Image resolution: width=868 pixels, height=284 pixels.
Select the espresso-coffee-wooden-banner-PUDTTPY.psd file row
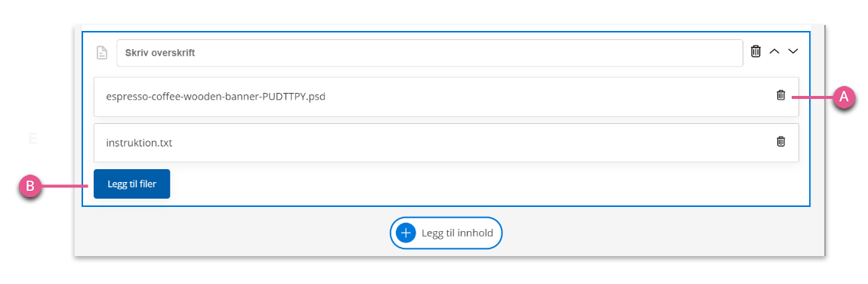(x=446, y=97)
